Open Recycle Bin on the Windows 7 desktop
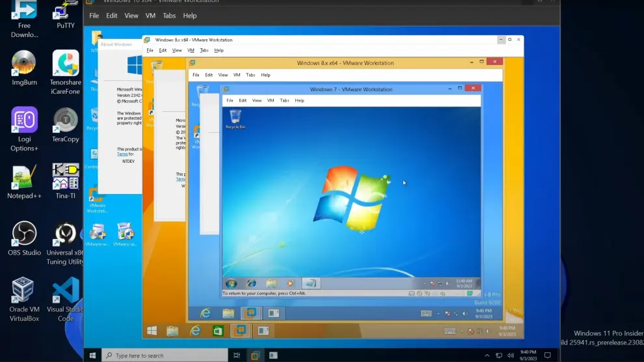 pos(235,118)
